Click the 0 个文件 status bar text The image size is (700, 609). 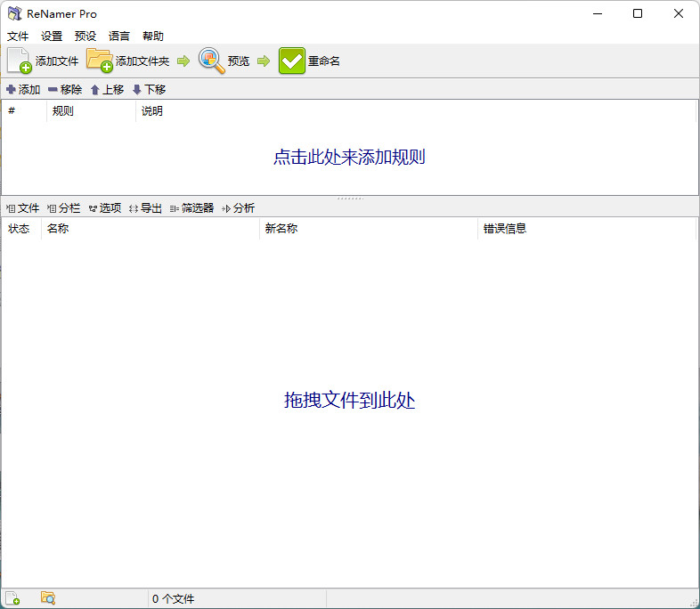[173, 598]
